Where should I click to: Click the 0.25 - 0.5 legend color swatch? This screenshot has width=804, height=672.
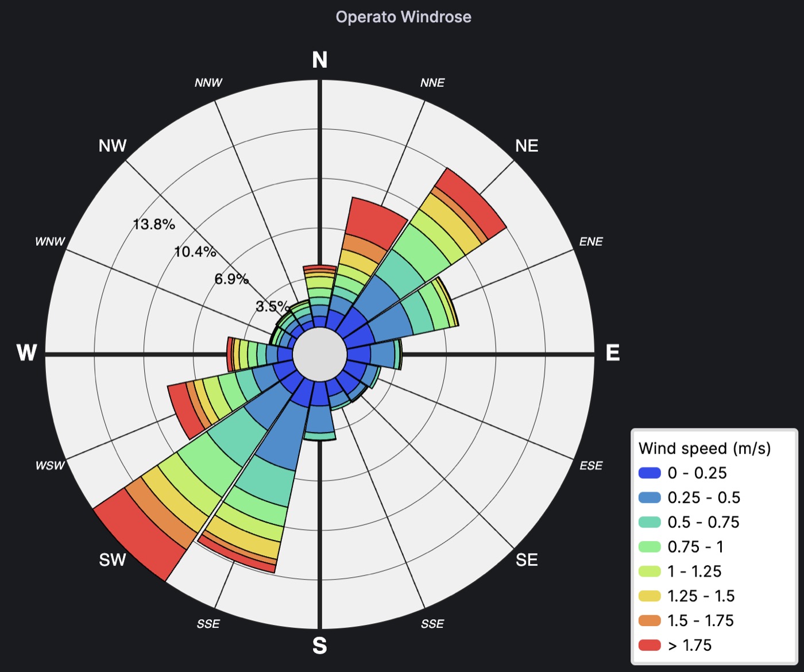click(650, 497)
